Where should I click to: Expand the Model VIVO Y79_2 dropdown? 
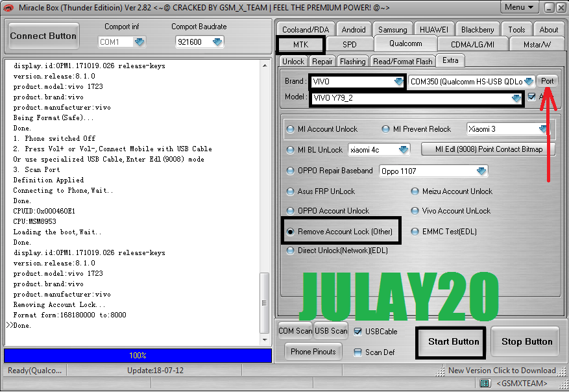516,98
